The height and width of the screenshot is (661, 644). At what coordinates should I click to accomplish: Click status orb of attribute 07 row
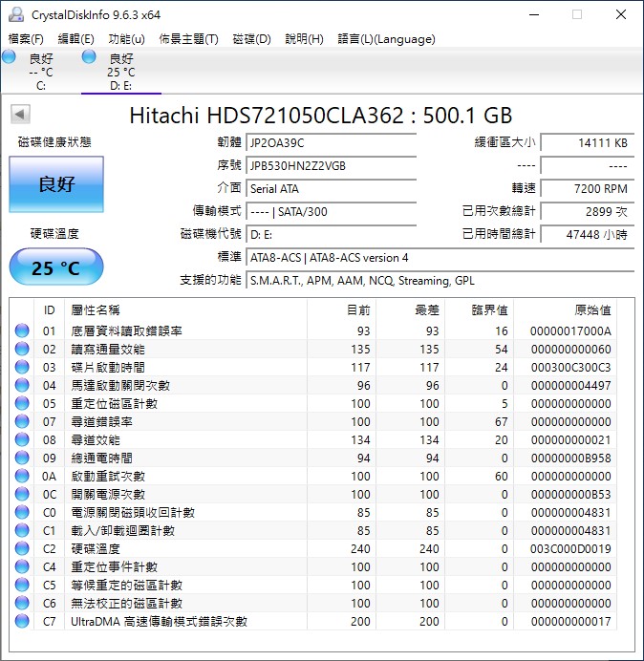pos(22,421)
